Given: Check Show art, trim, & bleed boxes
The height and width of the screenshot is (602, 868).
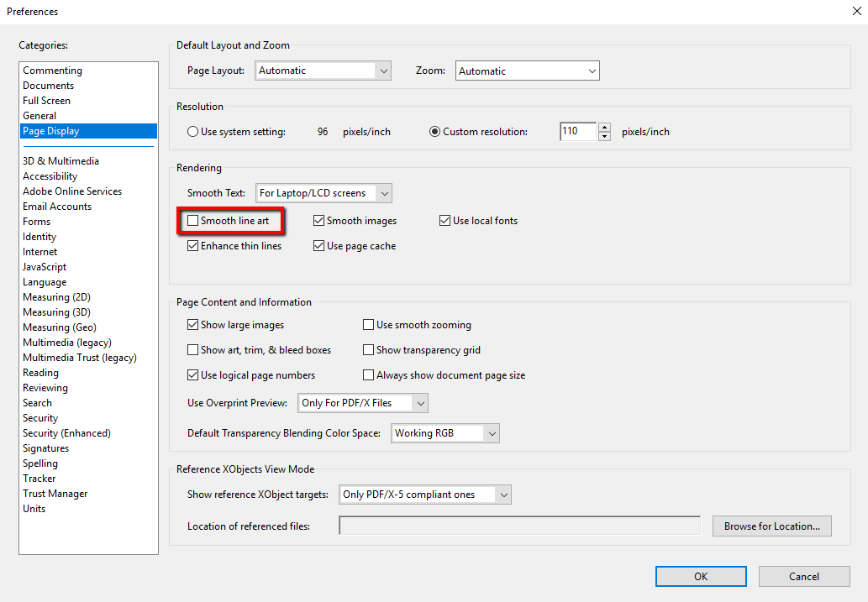Looking at the screenshot, I should pyautogui.click(x=193, y=350).
